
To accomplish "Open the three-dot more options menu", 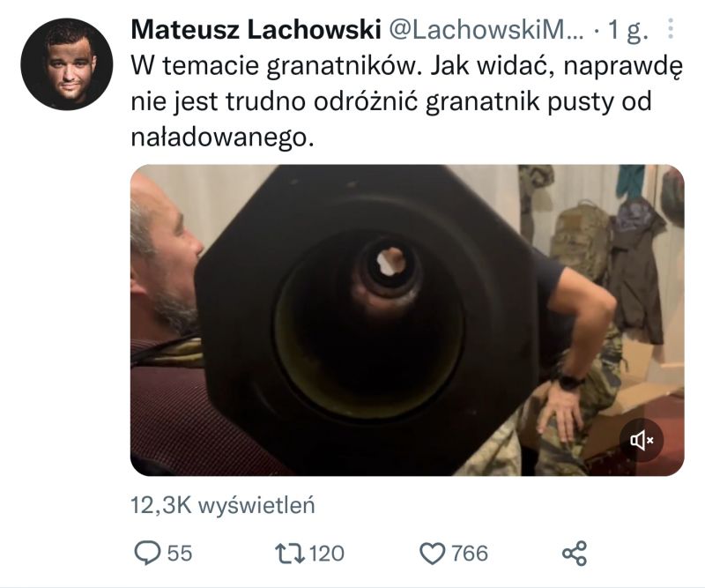I will point(671,29).
